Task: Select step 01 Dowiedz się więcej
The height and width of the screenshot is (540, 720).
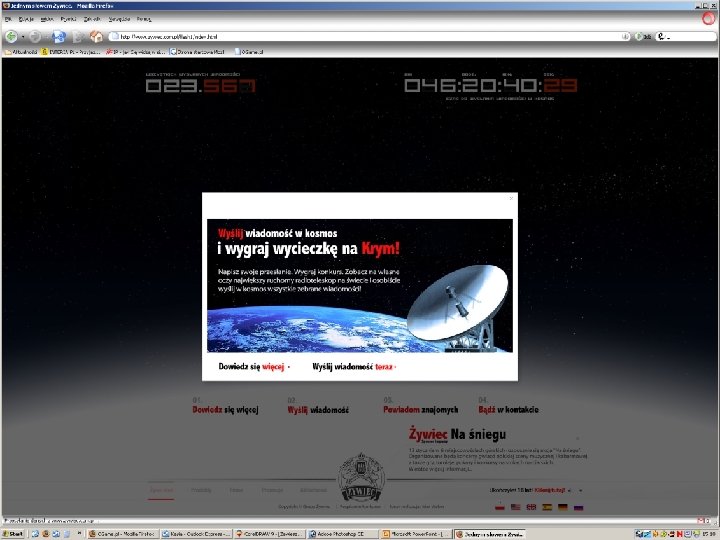Action: [225, 409]
